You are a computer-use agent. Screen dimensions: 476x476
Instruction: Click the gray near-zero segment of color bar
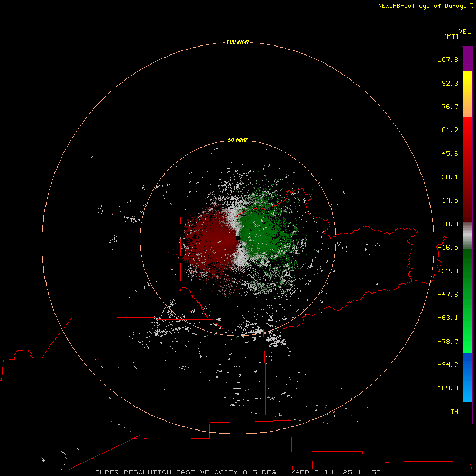[x=467, y=235]
